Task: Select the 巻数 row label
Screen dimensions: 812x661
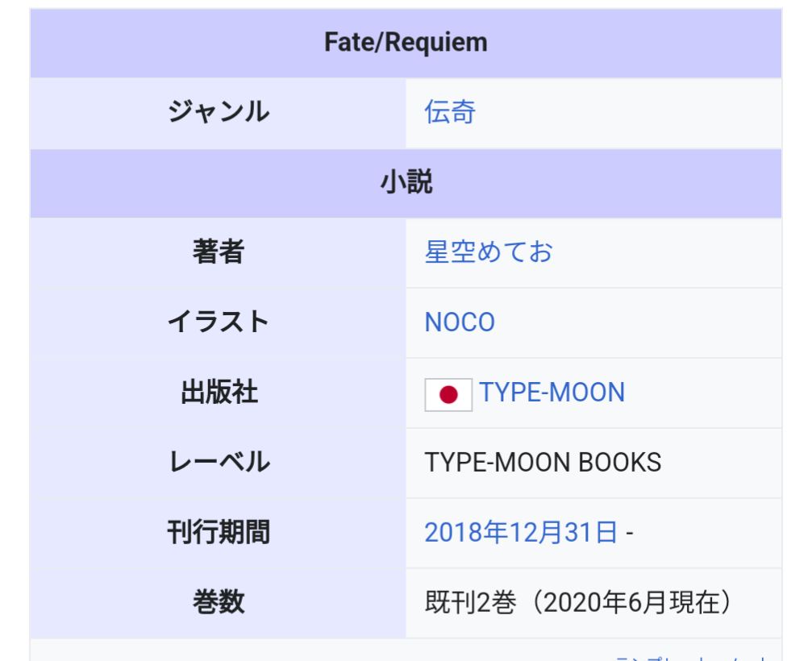Action: tap(219, 602)
